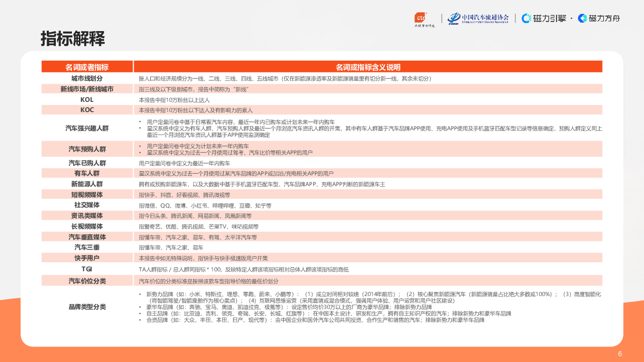Click the description 本报告中指10万粉丝以上达人
Viewport: 644px width, 362px height.
pos(174,100)
